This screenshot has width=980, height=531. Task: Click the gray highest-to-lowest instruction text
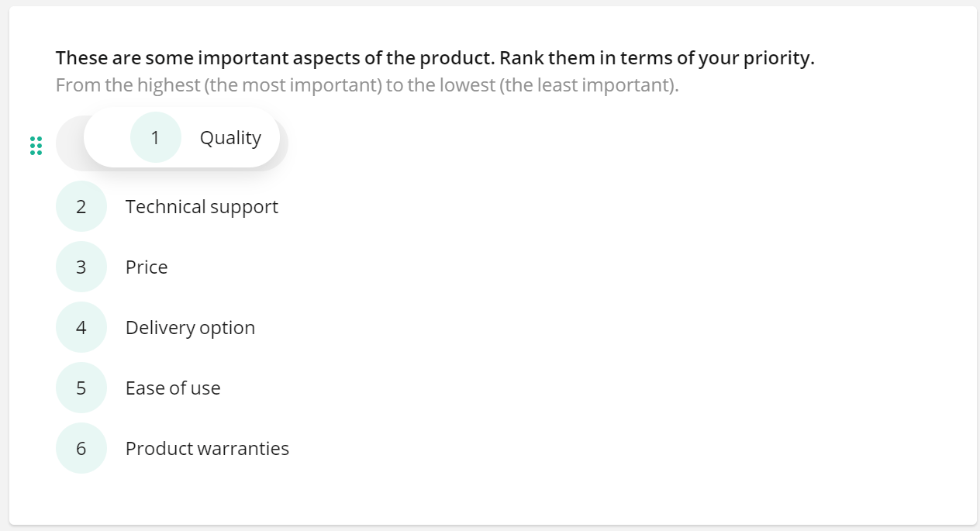coord(367,84)
